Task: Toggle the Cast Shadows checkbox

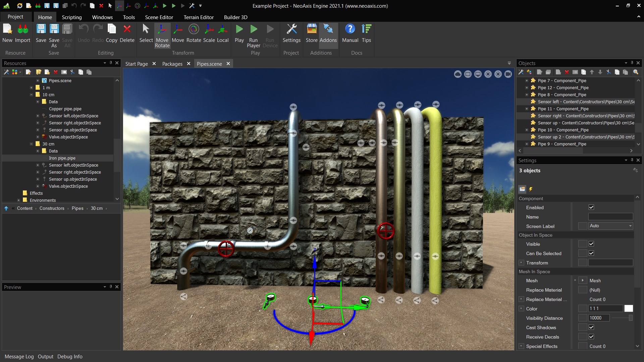Action: pos(591,327)
